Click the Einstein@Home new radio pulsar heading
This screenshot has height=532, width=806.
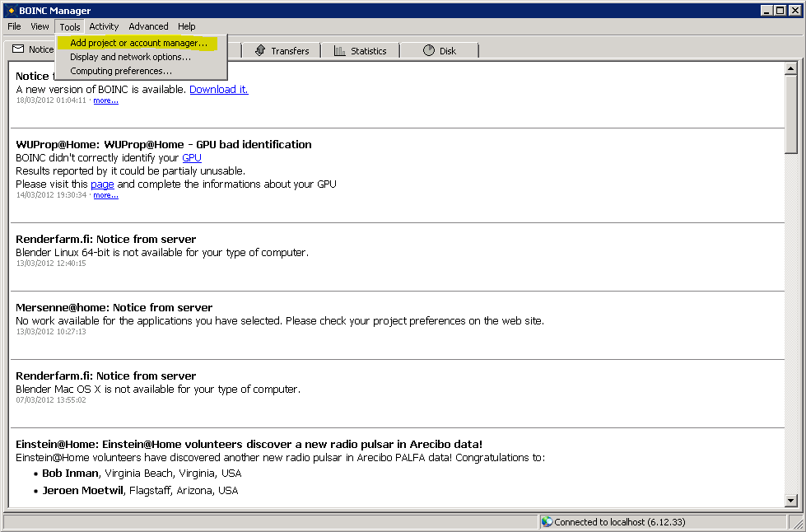249,444
